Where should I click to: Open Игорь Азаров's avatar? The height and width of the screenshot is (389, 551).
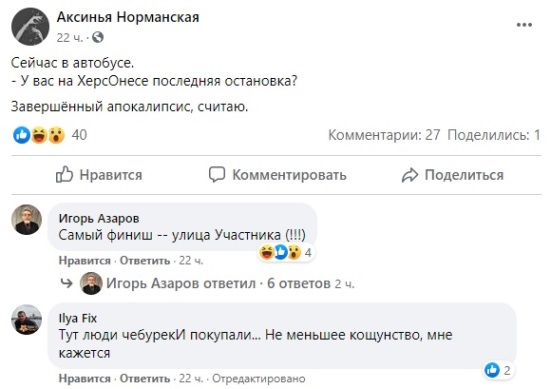tap(26, 219)
